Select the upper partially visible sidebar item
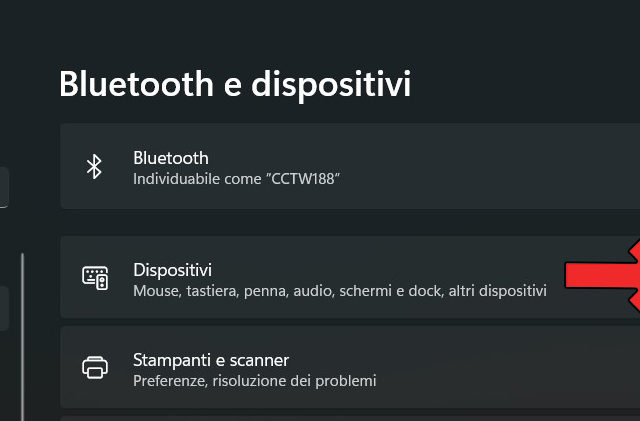The width and height of the screenshot is (640, 421). coord(4,188)
